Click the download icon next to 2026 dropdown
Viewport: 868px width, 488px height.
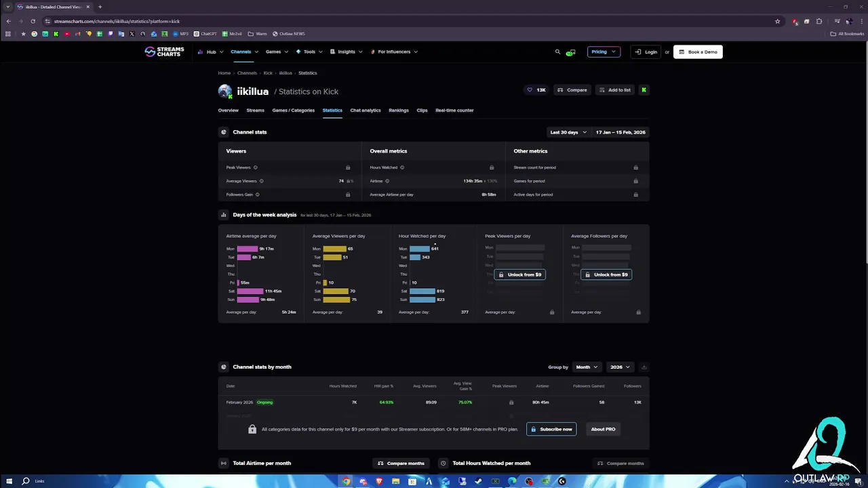pos(644,367)
